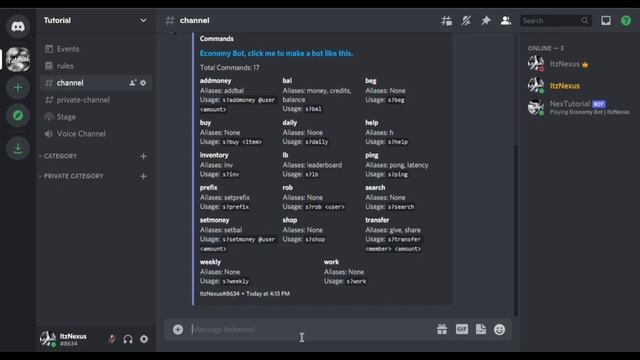The image size is (640, 360).
Task: Click the ONLINE — 3 header
Action: (546, 48)
